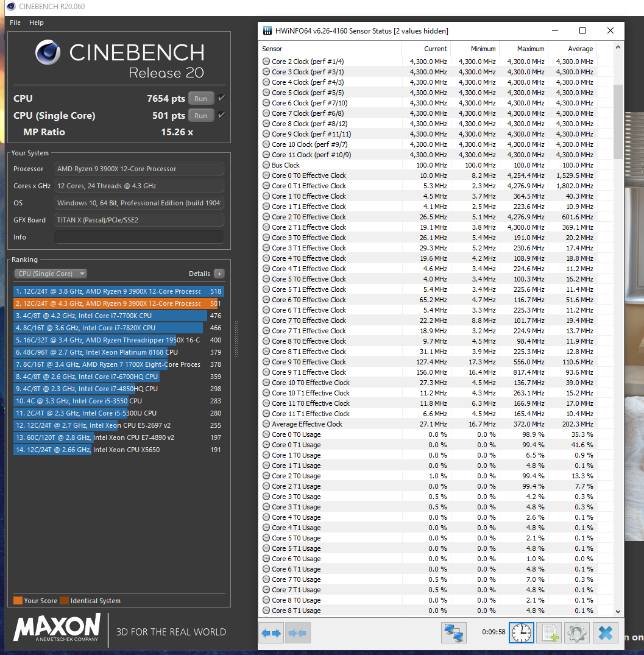Open the Help menu in Cinebench

[37, 23]
